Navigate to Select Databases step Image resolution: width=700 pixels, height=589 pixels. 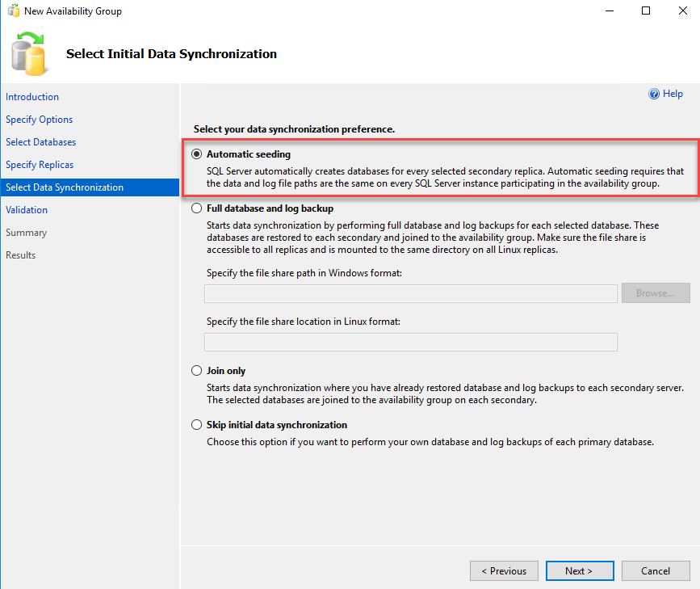coord(40,142)
